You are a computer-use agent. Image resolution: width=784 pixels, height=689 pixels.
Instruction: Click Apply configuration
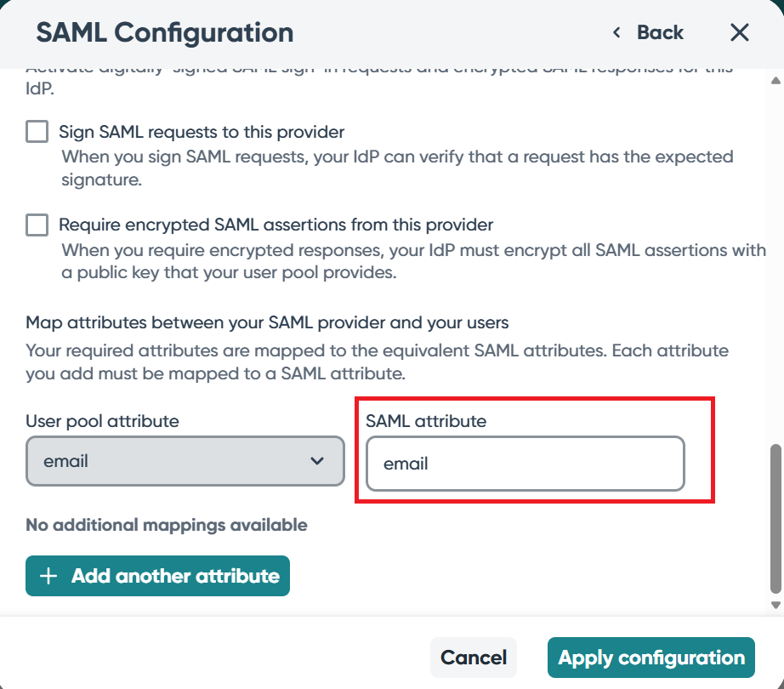pos(650,658)
